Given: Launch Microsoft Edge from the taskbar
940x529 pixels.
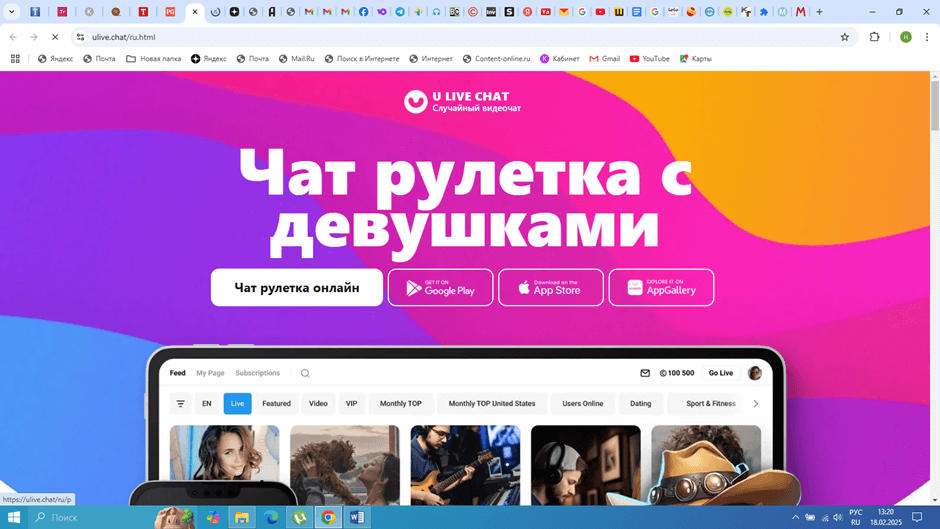Looking at the screenshot, I should 271,518.
